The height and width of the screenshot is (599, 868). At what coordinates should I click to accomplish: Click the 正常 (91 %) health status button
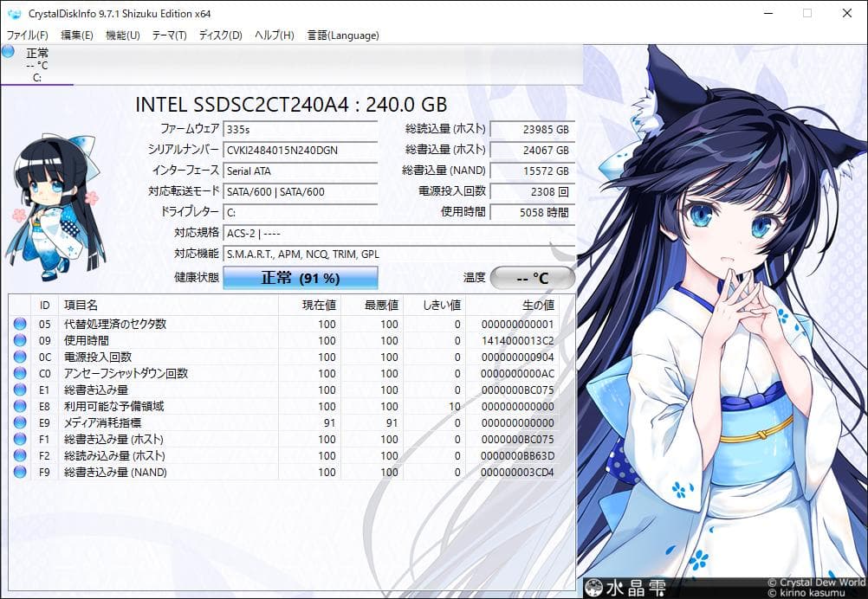point(300,277)
